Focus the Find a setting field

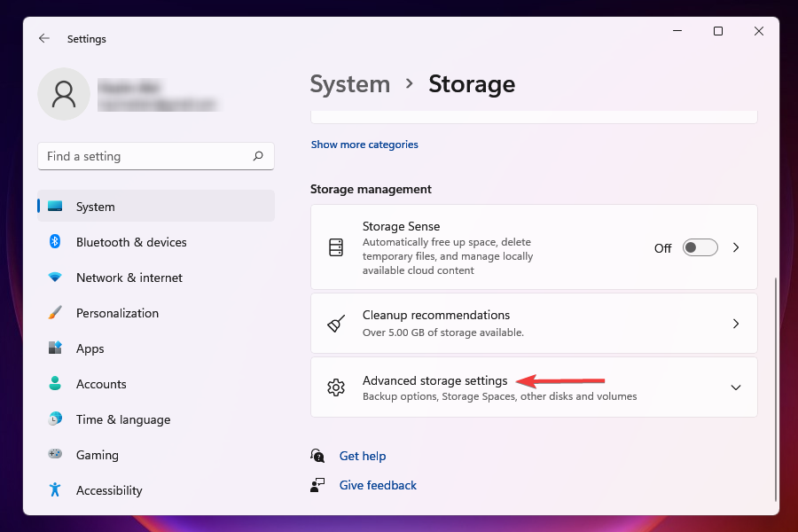coord(156,156)
